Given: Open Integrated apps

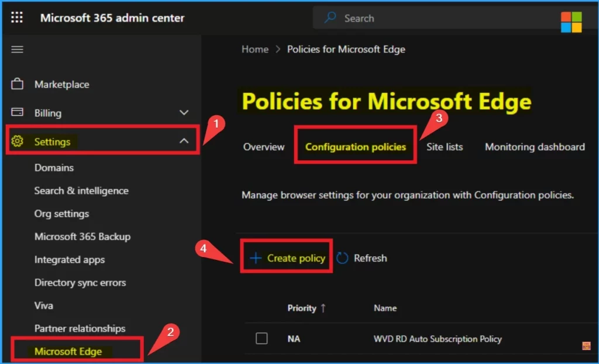Looking at the screenshot, I should [x=70, y=260].
